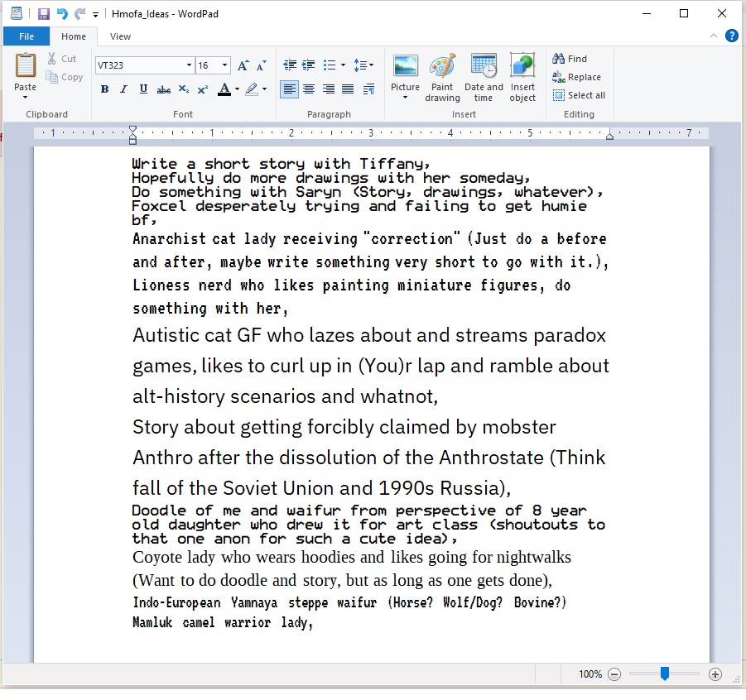Screen dimensions: 746x700
Task: Insert Date and time
Action: (484, 78)
